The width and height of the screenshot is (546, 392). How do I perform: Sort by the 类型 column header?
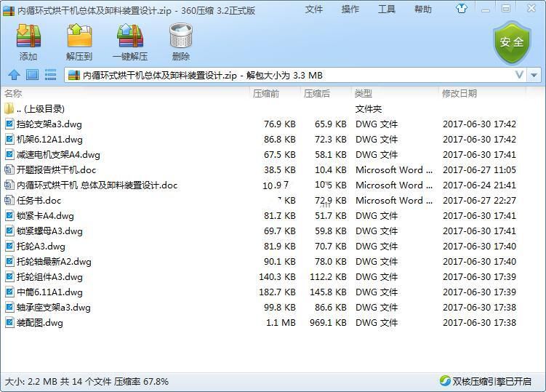click(x=364, y=93)
